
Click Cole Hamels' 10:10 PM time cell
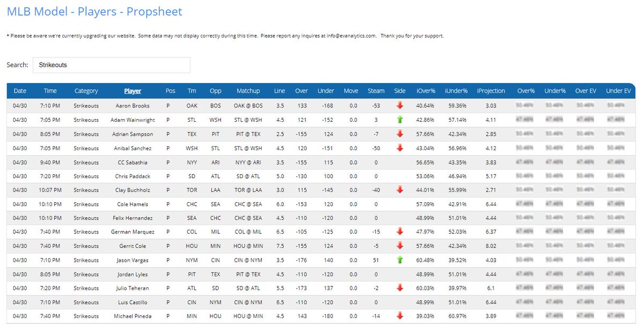50,204
